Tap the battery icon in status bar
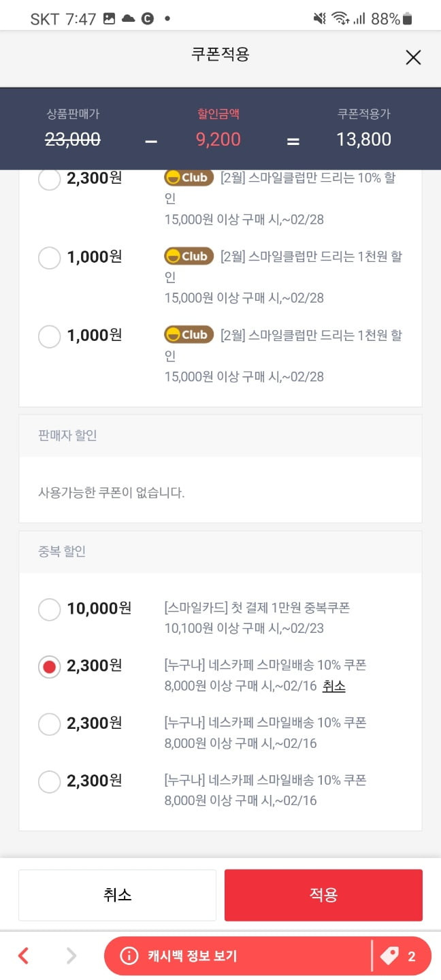The width and height of the screenshot is (441, 980). (407, 18)
